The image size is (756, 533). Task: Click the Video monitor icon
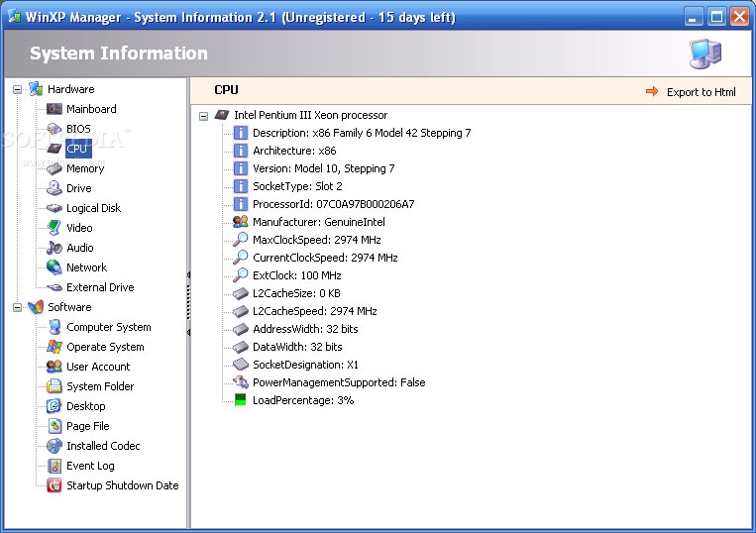(54, 228)
